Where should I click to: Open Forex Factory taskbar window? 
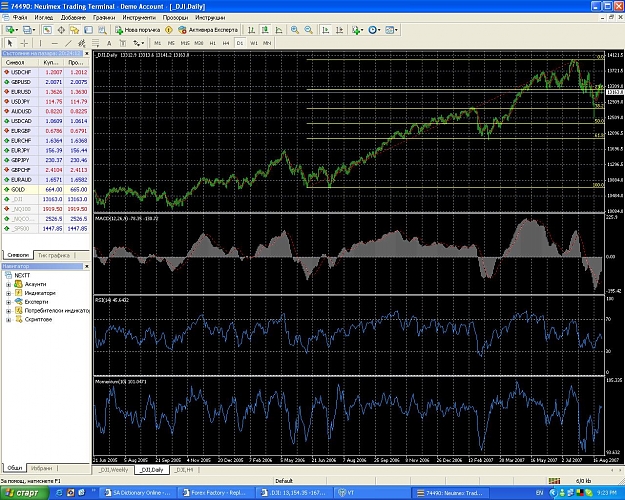tap(214, 493)
